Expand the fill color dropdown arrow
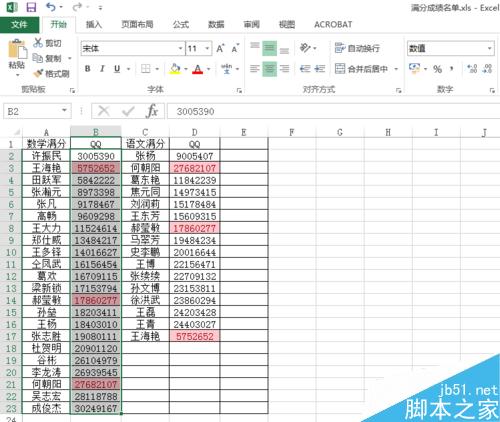This screenshot has width=500, height=422. pos(186,69)
